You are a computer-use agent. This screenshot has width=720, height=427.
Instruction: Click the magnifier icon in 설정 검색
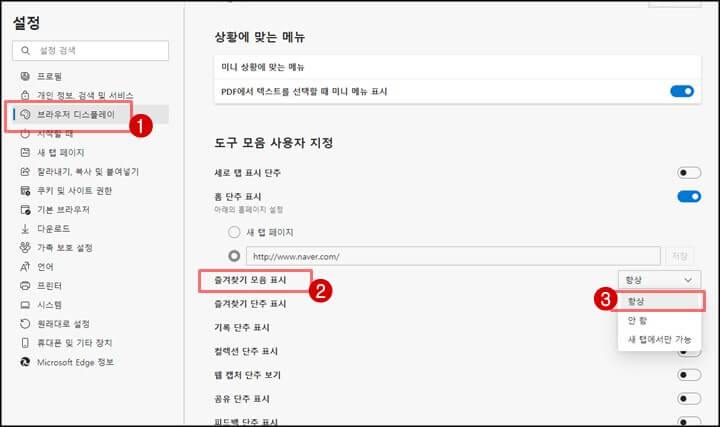point(26,51)
